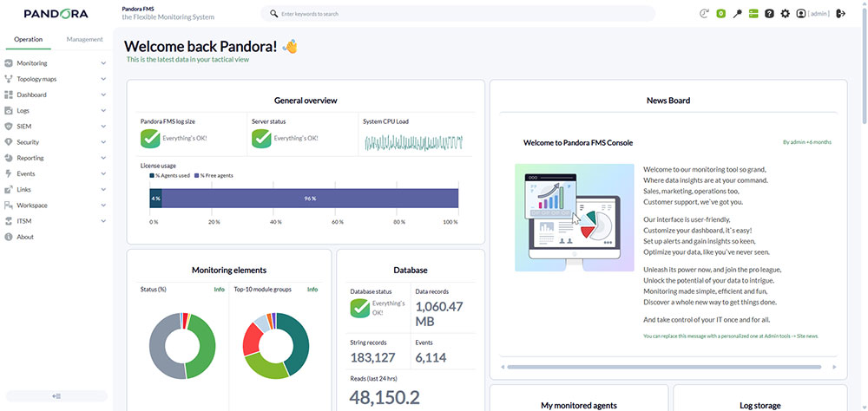Viewport: 868px width, 411px height.
Task: Click the Top-10 module groups donut chart
Action: tap(276, 346)
